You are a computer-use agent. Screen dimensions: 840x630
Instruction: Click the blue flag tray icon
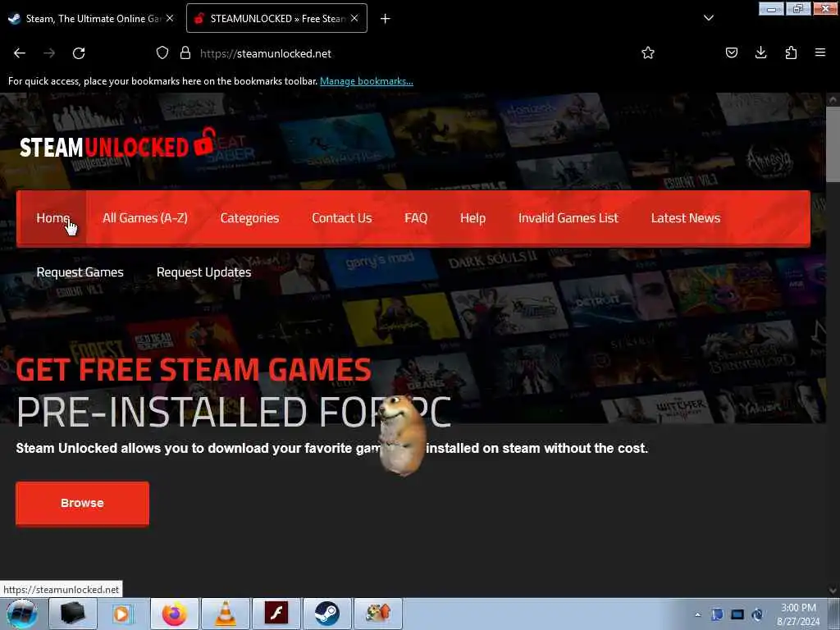point(717,614)
